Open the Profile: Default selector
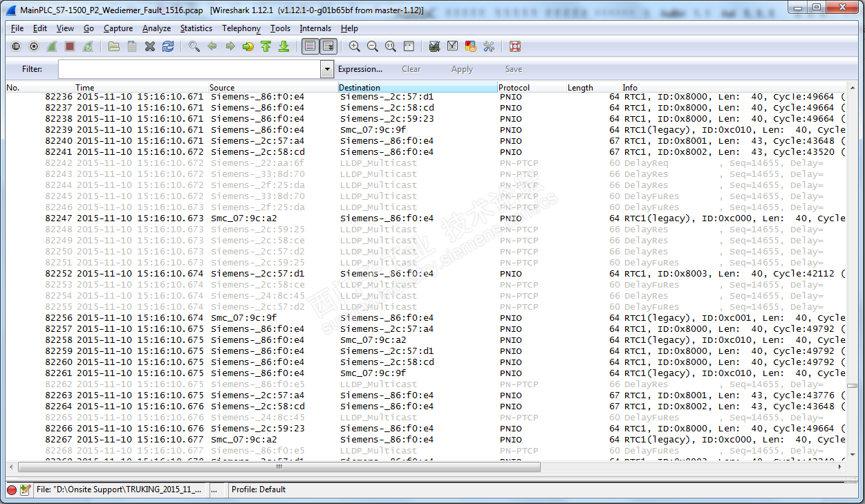The width and height of the screenshot is (865, 504). [x=258, y=489]
